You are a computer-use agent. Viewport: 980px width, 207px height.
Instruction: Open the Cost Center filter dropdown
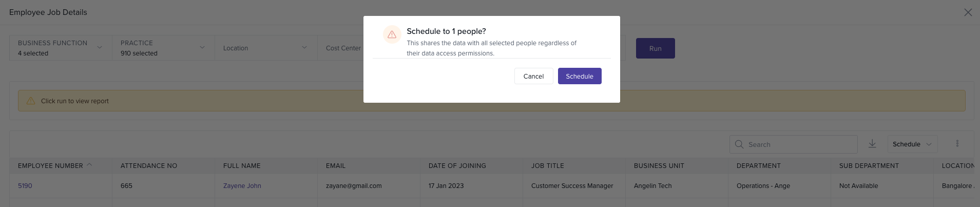tap(343, 48)
